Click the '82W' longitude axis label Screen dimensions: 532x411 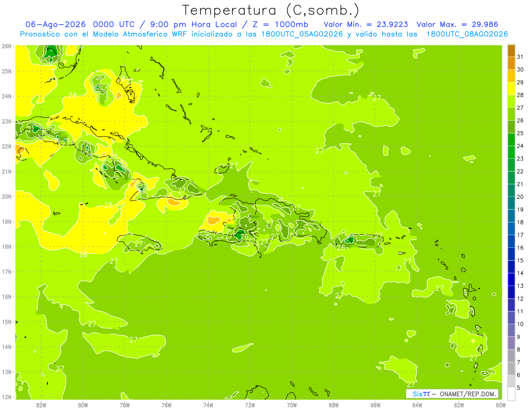41,405
